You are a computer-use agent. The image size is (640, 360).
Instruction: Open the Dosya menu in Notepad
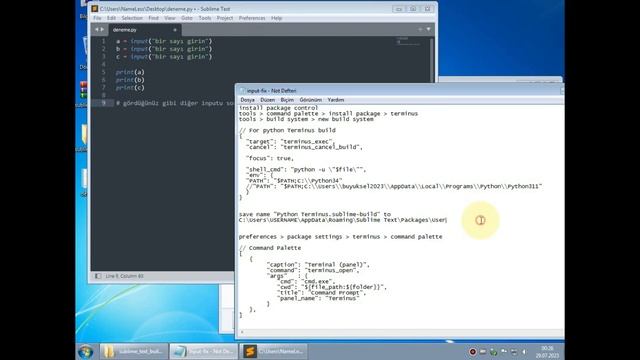point(247,100)
